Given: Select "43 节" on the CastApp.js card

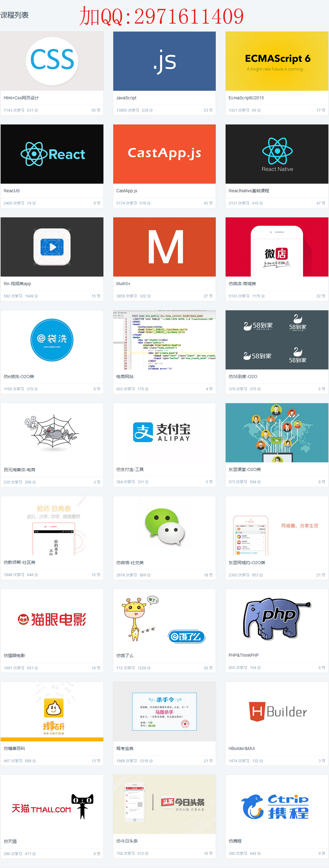Looking at the screenshot, I should click(x=208, y=203).
